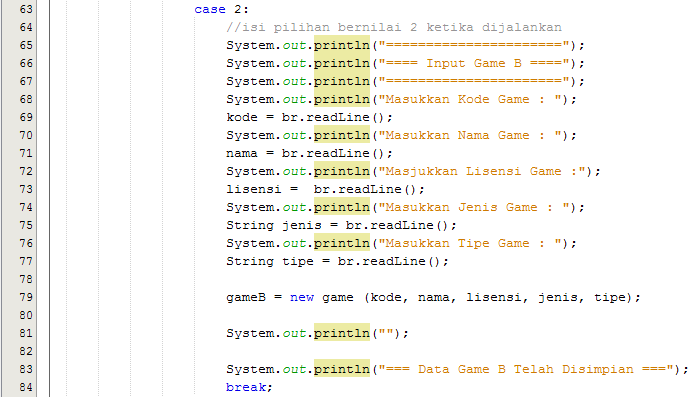Click line number 63 in gutter
Viewport: 698px width, 397px height.
[26, 9]
